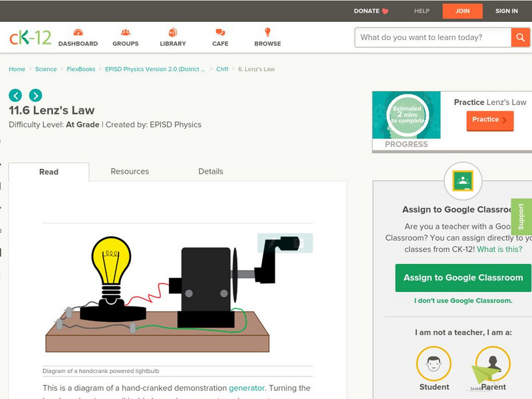Open the Ch11 breadcrumb
Screen dimensions: 532x399
coord(222,69)
